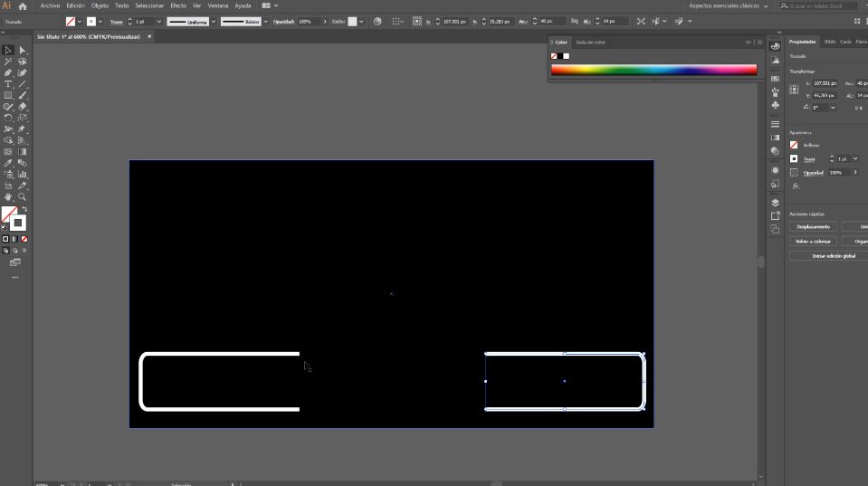Screen dimensions: 868x486
Task: Open the Efecto menu
Action: 178,5
